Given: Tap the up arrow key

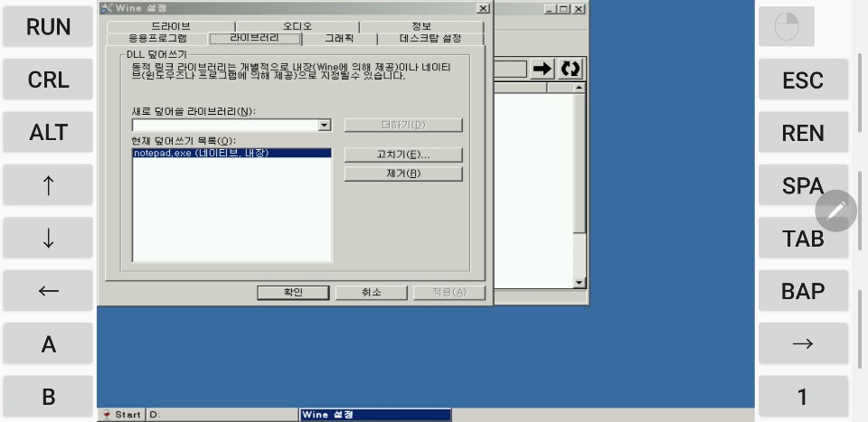Looking at the screenshot, I should pos(48,184).
